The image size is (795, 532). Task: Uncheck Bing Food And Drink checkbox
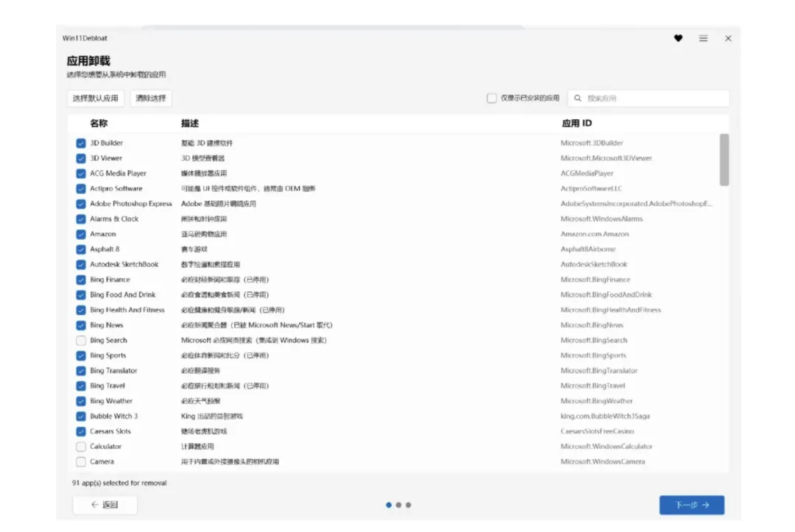click(x=81, y=295)
